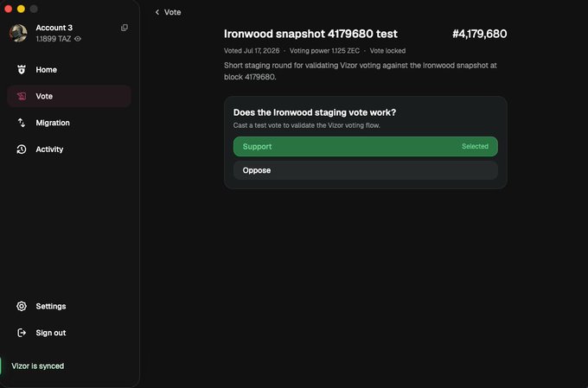Image resolution: width=588 pixels, height=388 pixels.
Task: Click the Cast a test vote subtitle
Action: pyautogui.click(x=306, y=125)
